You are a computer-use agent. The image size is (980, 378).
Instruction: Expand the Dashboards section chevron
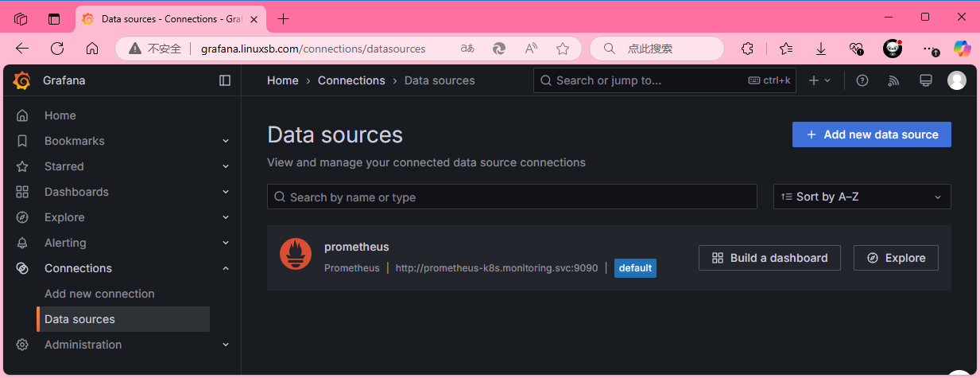(x=226, y=192)
